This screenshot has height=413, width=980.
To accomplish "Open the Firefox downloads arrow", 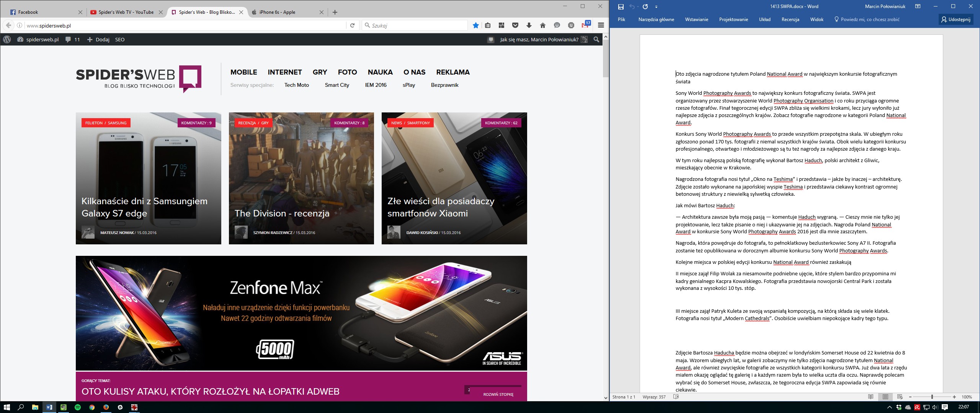I will (529, 25).
